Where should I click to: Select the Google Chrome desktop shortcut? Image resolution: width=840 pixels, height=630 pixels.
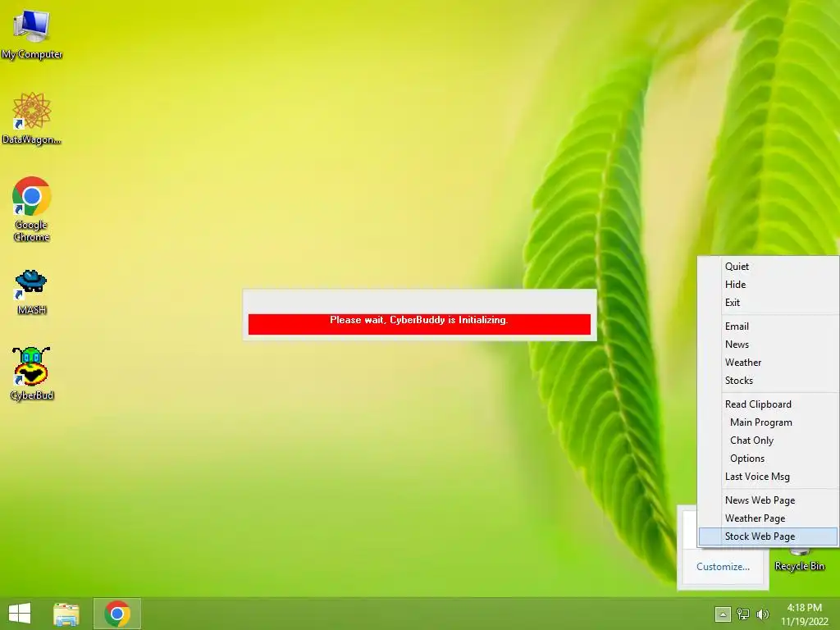click(x=31, y=209)
